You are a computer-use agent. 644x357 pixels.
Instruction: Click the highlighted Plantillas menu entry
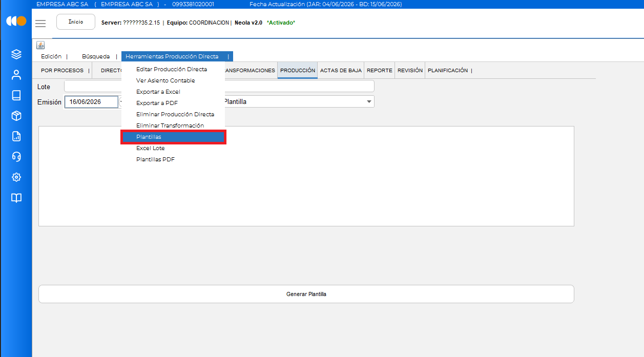(x=173, y=137)
